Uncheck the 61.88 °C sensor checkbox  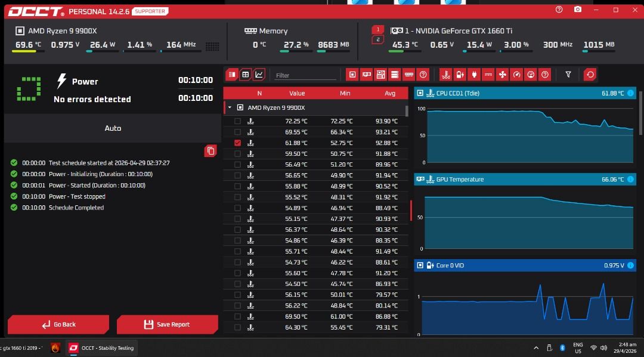point(237,143)
